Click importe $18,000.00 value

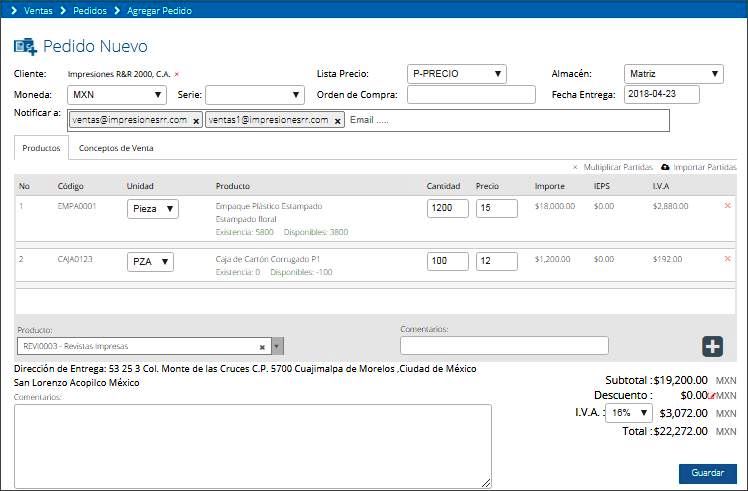(555, 206)
